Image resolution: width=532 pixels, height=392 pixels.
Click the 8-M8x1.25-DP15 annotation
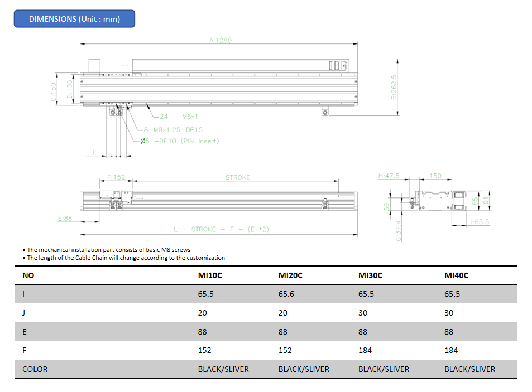point(173,130)
